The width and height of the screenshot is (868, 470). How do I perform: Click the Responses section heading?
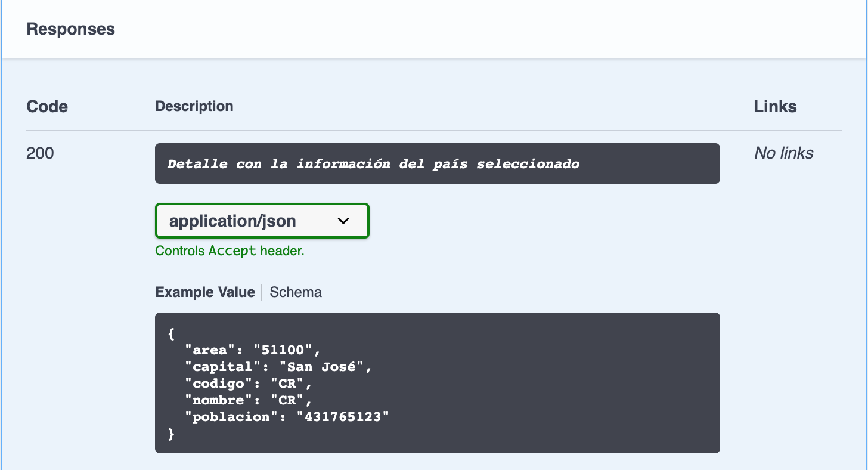coord(70,29)
